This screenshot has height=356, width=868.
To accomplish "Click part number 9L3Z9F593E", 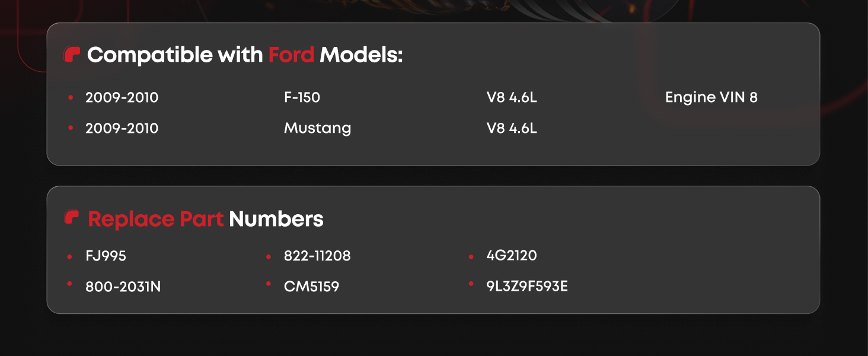I will coord(526,286).
